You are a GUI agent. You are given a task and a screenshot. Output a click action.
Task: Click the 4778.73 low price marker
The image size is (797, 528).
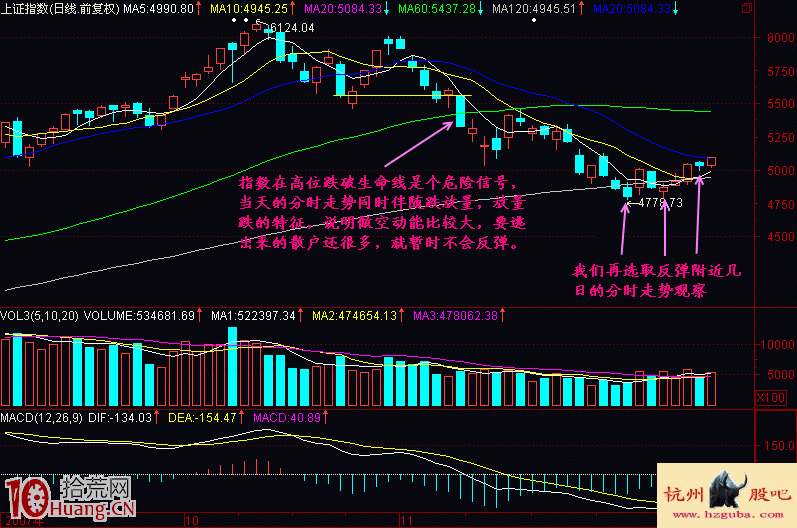[x=660, y=203]
